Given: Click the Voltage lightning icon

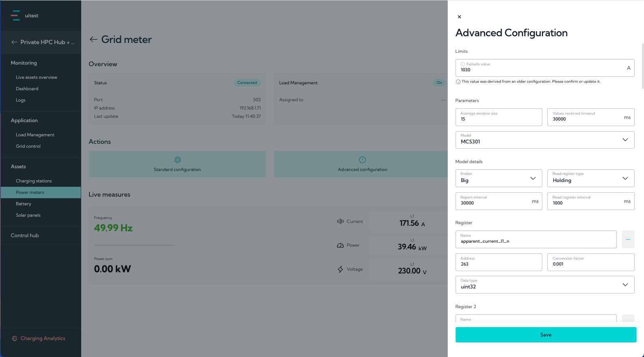Looking at the screenshot, I should click(340, 269).
